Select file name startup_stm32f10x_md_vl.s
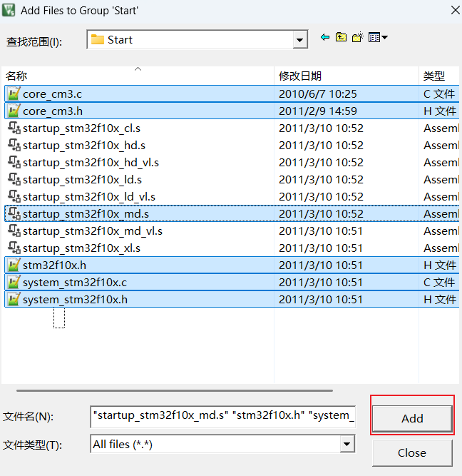Image resolution: width=462 pixels, height=476 pixels. (93, 231)
